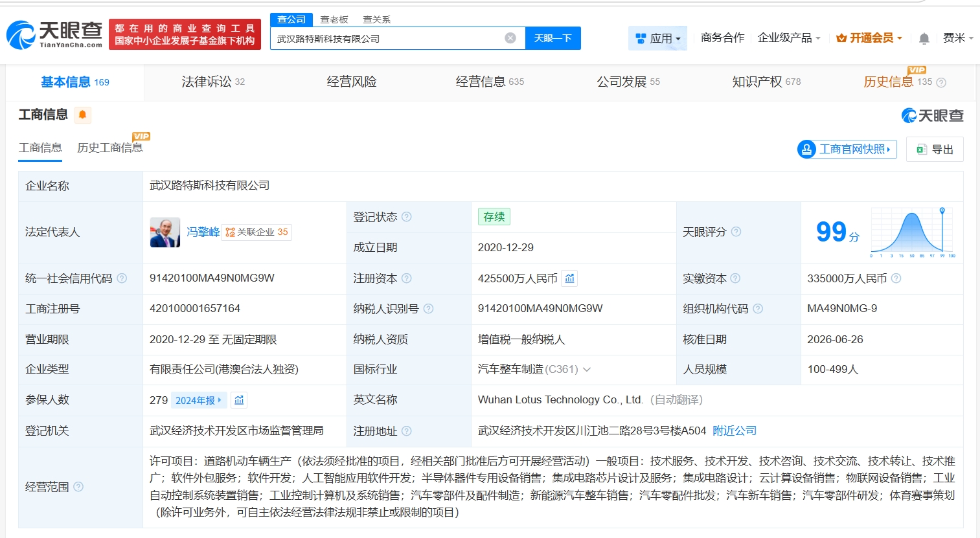Image resolution: width=980 pixels, height=538 pixels.
Task: Open 法律诉讼 32 tab
Action: pyautogui.click(x=213, y=82)
